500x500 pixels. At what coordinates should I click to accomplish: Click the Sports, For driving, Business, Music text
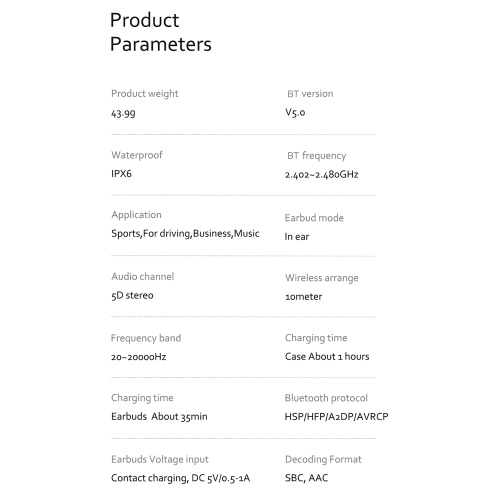tap(185, 234)
